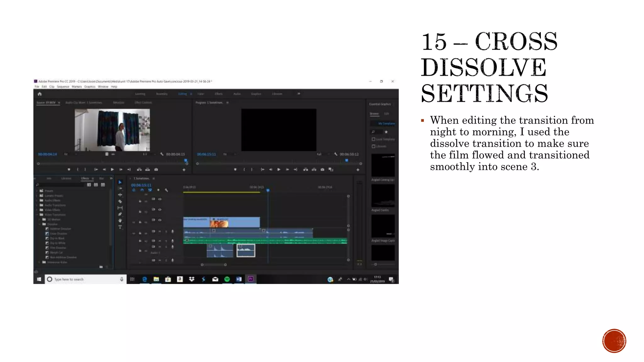
Task: Open the Sequence menu
Action: 63,87
